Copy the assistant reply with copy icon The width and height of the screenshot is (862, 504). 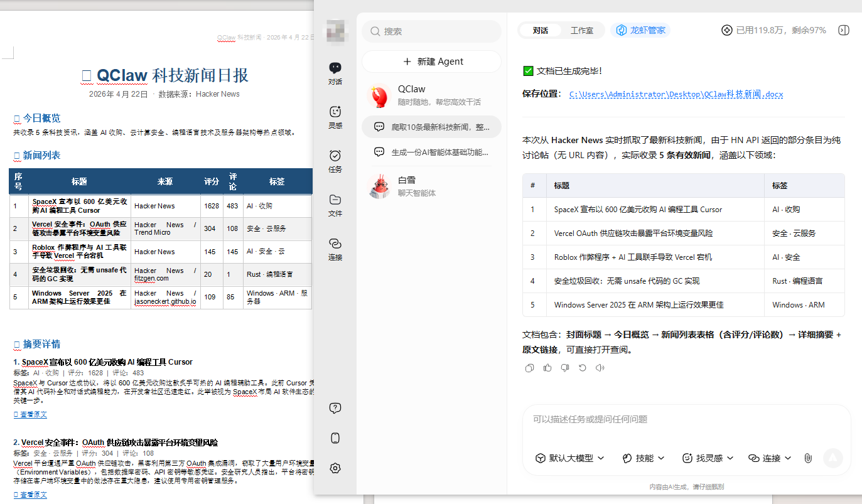click(x=529, y=368)
